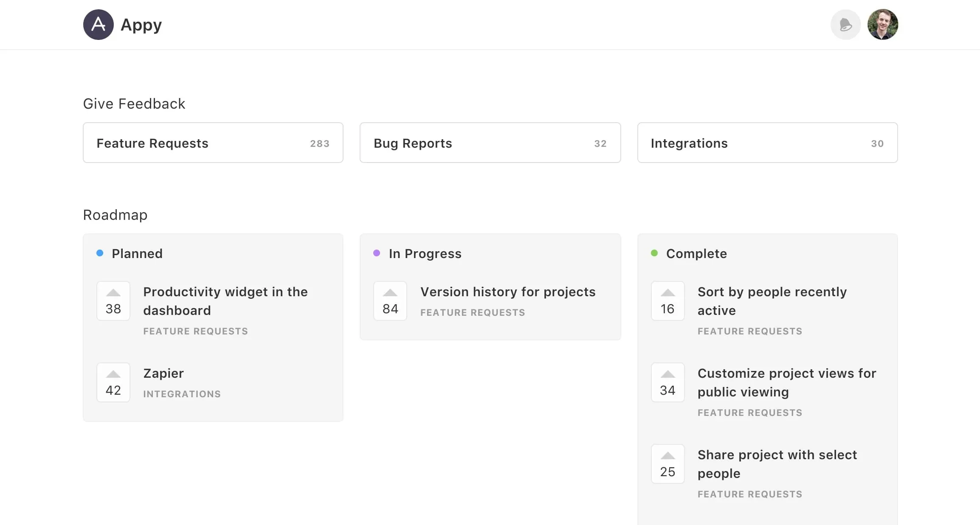Click the green Complete status dot
The image size is (980, 525).
coord(653,253)
